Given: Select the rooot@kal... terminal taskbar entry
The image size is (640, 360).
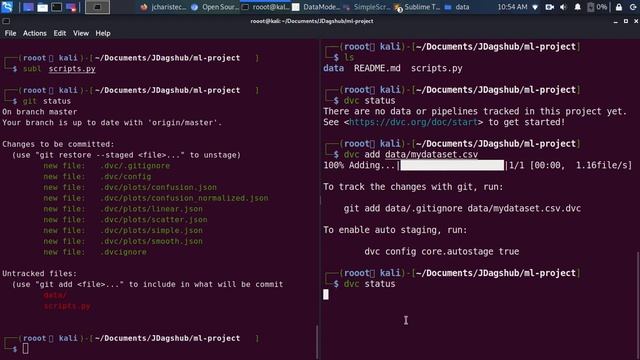Looking at the screenshot, I should coord(266,7).
